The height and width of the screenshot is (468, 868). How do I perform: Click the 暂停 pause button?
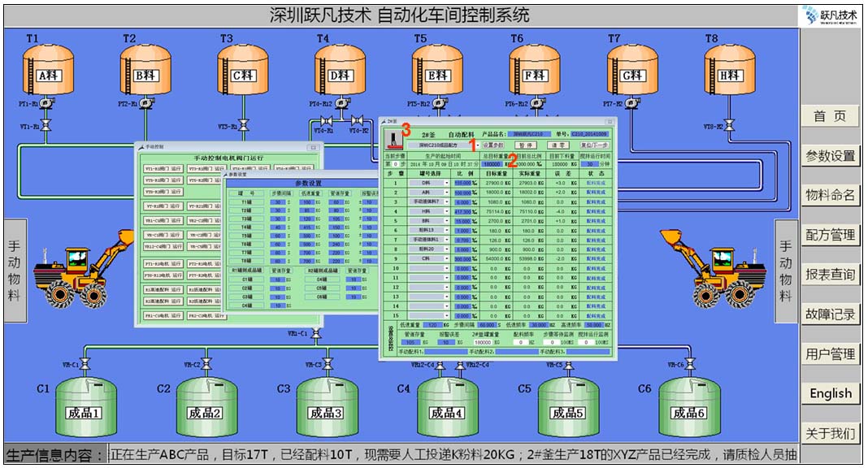tap(526, 145)
